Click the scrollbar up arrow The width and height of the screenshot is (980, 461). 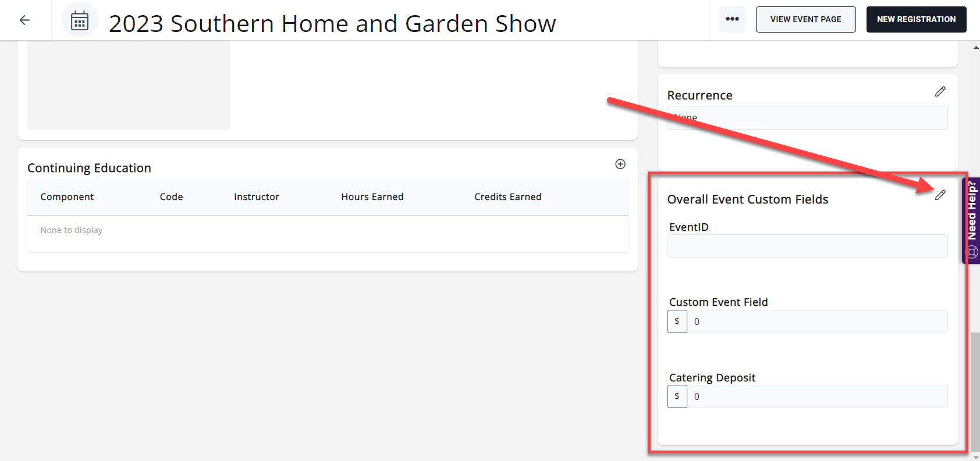coord(976,48)
